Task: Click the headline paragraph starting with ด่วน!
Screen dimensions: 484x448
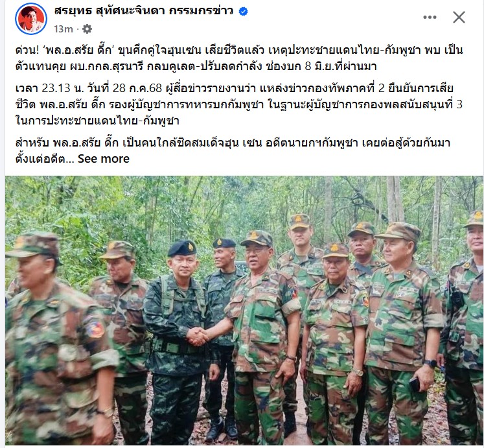Action: (239, 58)
